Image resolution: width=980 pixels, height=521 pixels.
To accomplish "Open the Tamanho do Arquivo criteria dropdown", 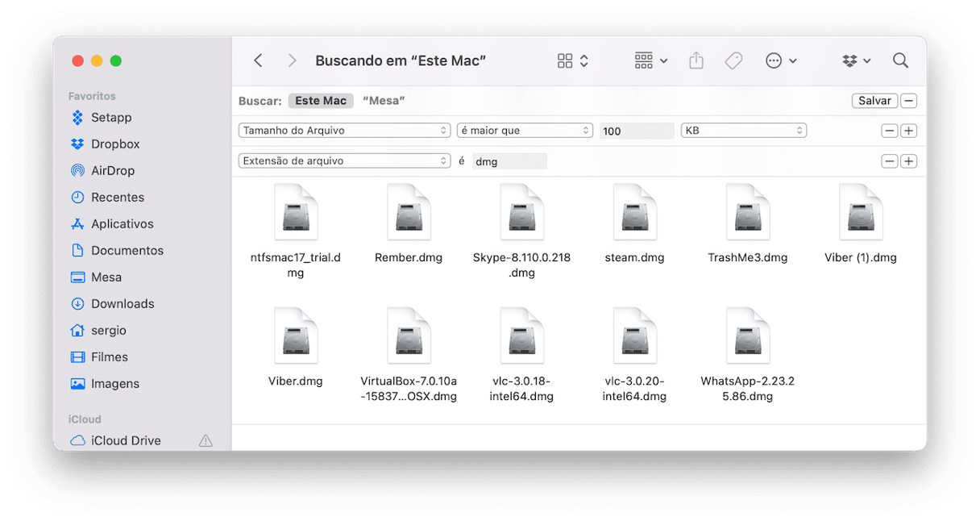I will [344, 131].
